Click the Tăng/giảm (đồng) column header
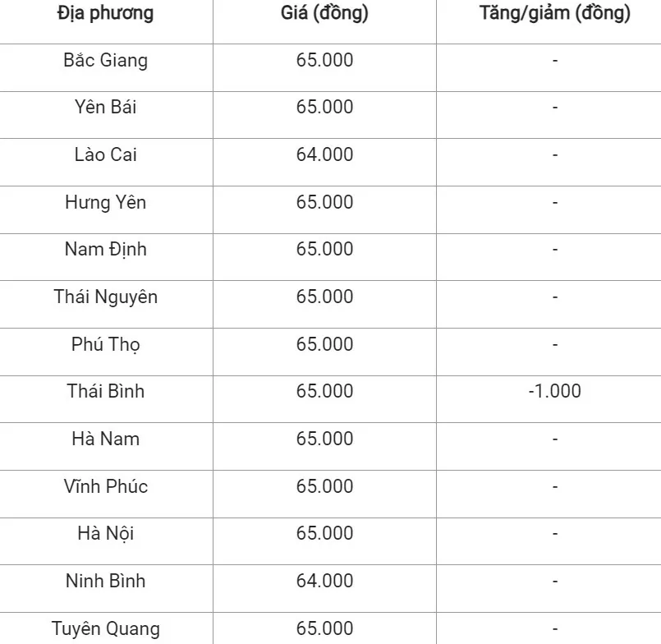Viewport: 661px width, 644px height. 555,14
